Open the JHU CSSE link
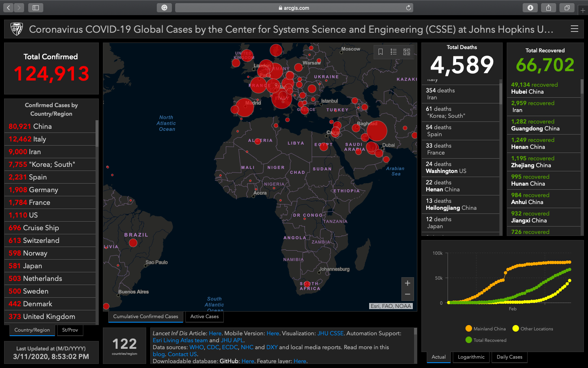This screenshot has height=368, width=588. [331, 333]
